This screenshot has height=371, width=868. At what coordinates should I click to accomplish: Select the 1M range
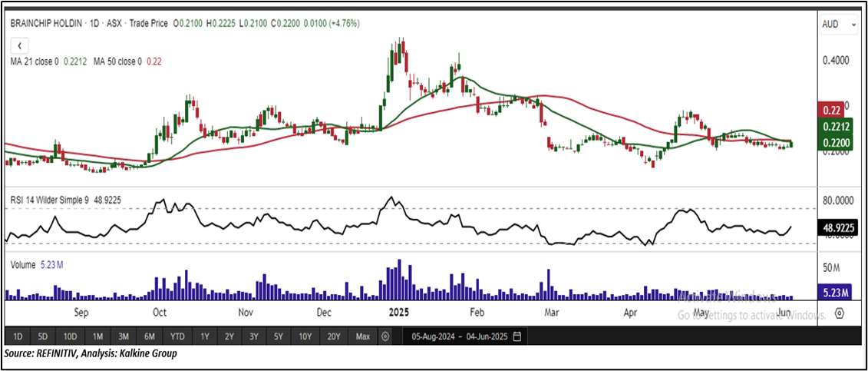click(x=97, y=336)
